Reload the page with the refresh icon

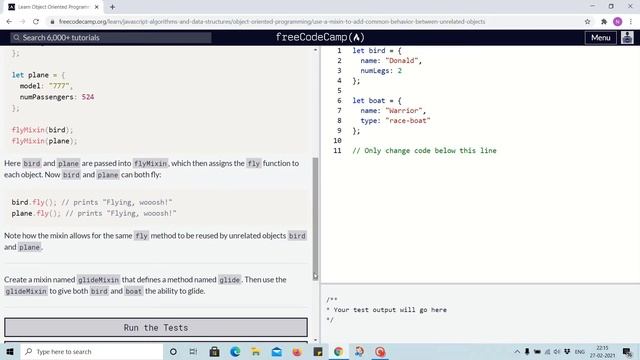point(36,22)
